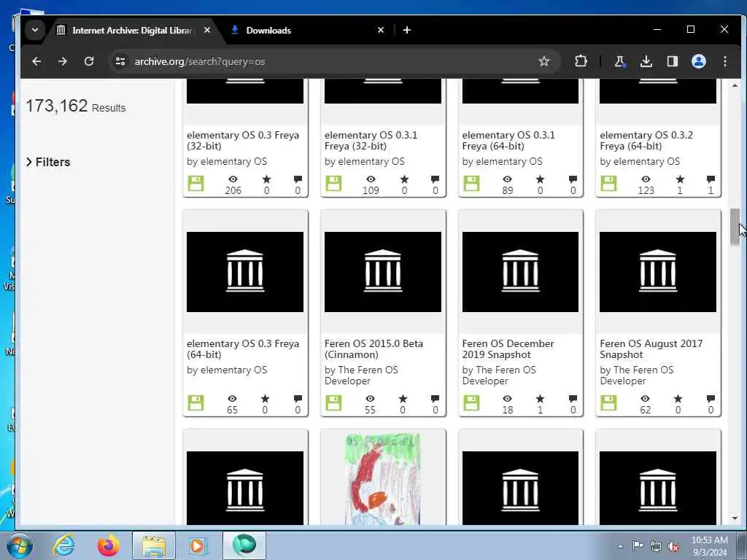
Task: Reload the archive.org page
Action: 88,61
